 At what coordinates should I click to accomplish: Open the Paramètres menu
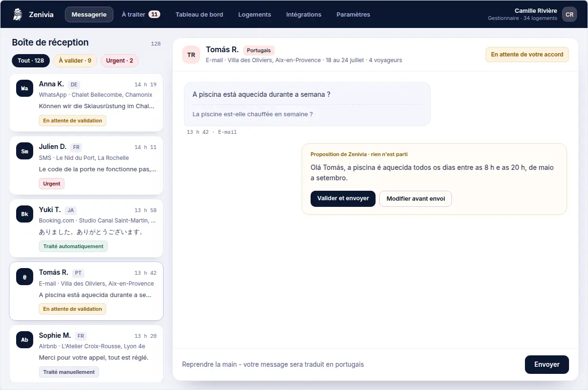(353, 14)
